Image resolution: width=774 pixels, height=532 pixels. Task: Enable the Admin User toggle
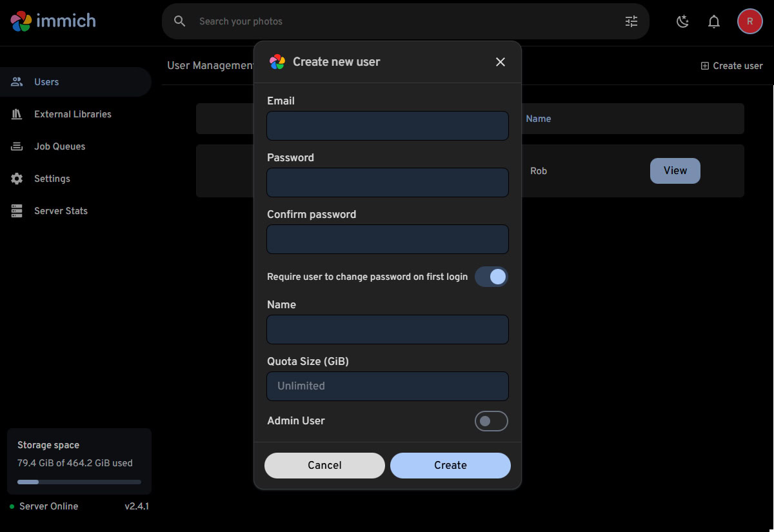[491, 420]
